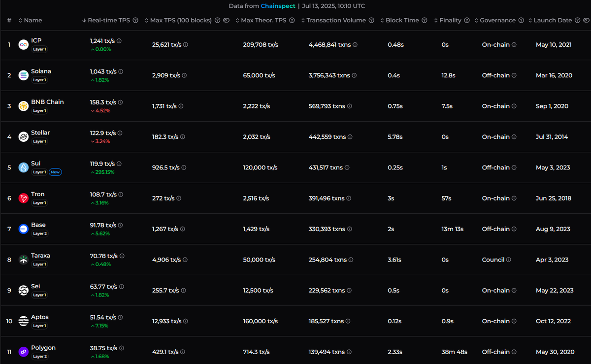Open the ICP chain name link
The width and height of the screenshot is (591, 364).
click(x=36, y=40)
